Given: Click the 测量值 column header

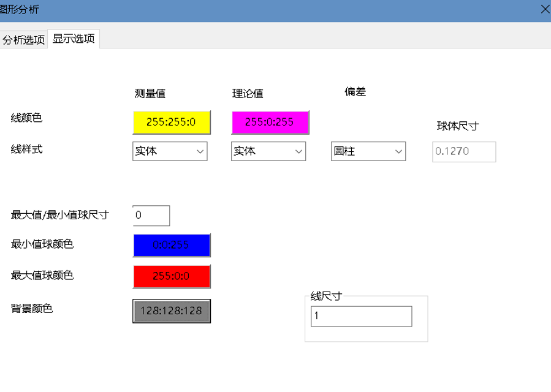Looking at the screenshot, I should coord(150,94).
